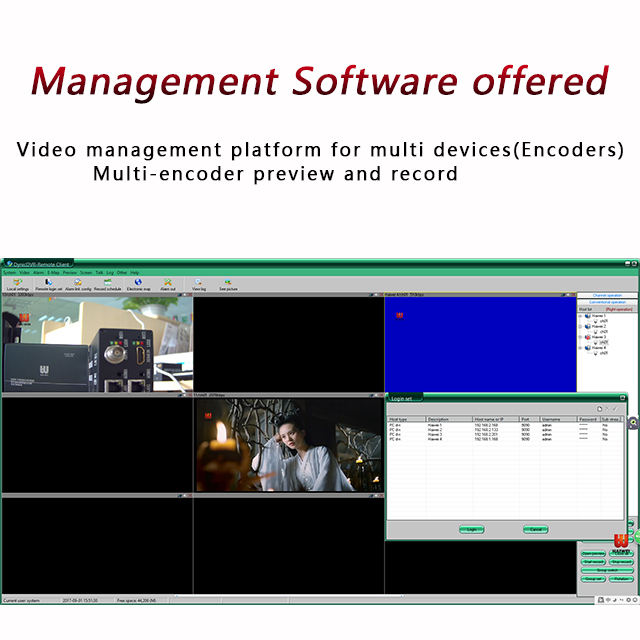Click the Group switch button

pyautogui.click(x=607, y=570)
